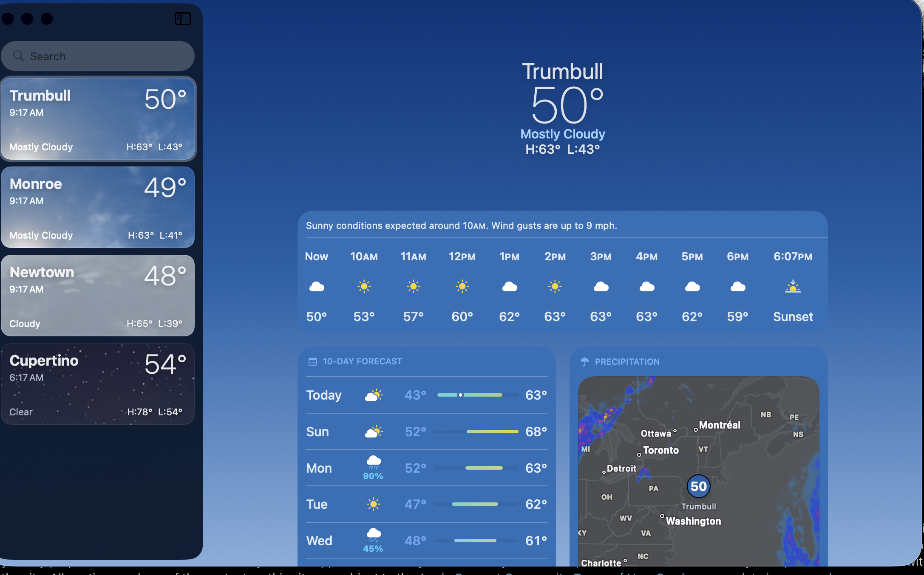The image size is (924, 575).
Task: Select the Trumbull location card
Action: click(x=98, y=119)
